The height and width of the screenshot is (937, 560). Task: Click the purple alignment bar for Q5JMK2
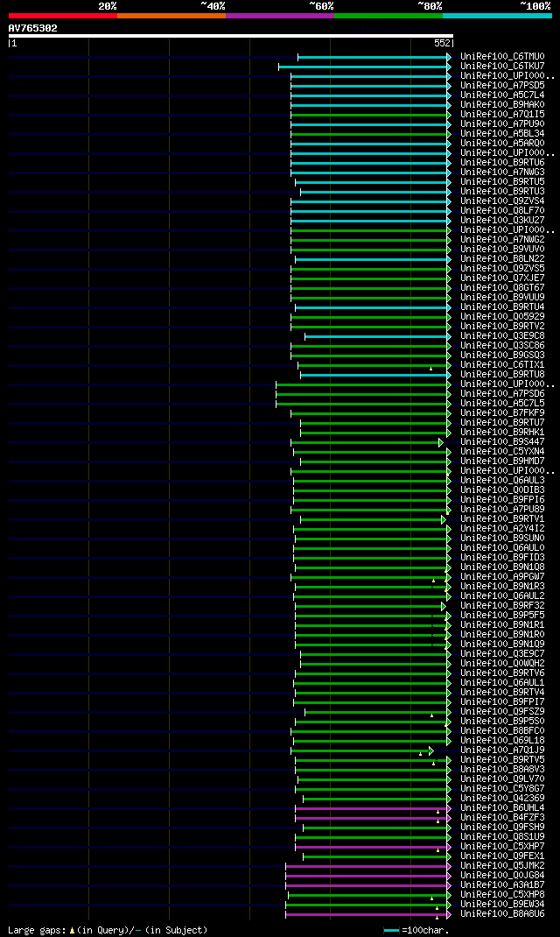(367, 866)
